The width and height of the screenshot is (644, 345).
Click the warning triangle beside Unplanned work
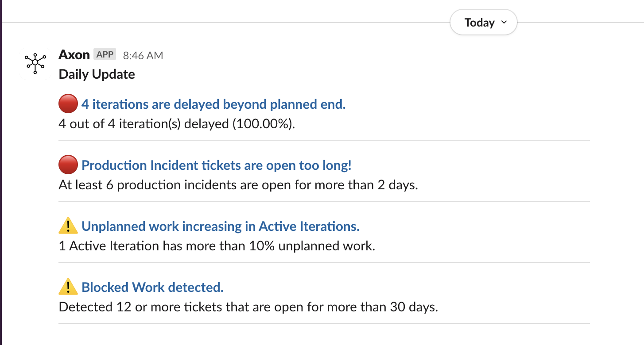click(68, 226)
